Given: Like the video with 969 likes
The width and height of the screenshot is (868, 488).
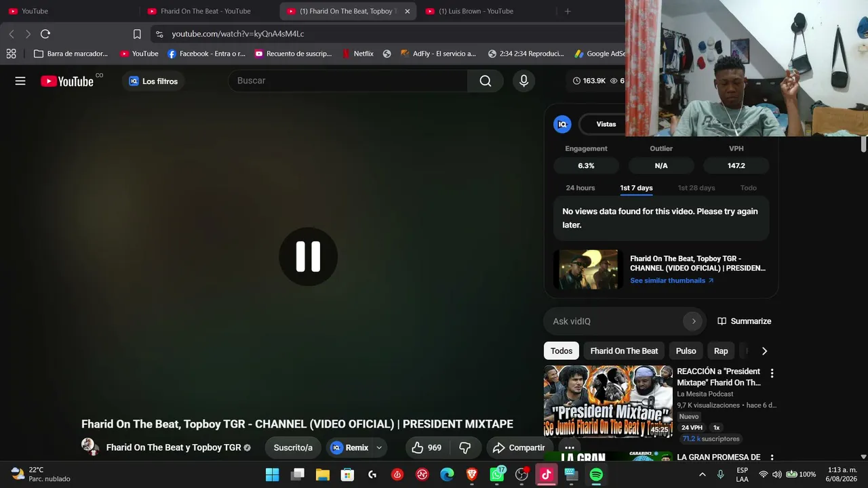Looking at the screenshot, I should click(426, 447).
